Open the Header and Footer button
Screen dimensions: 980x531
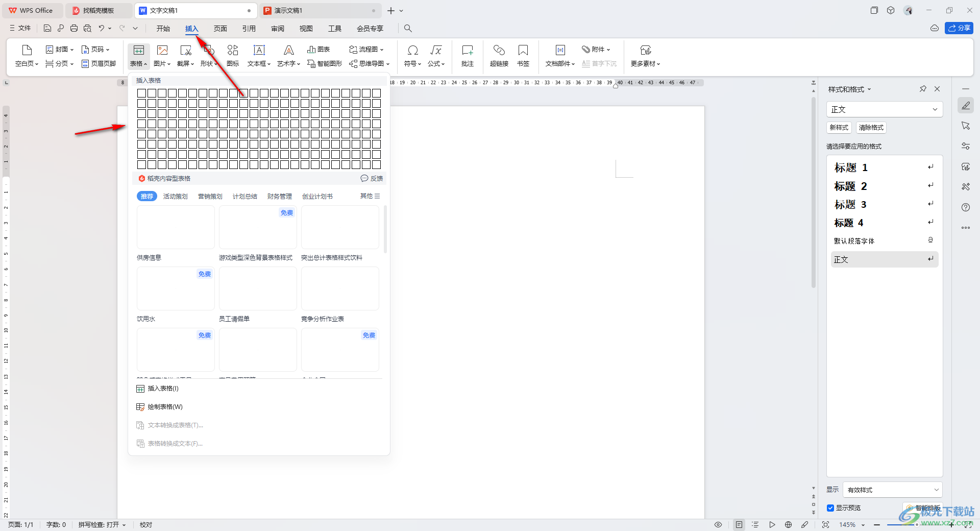tap(99, 64)
